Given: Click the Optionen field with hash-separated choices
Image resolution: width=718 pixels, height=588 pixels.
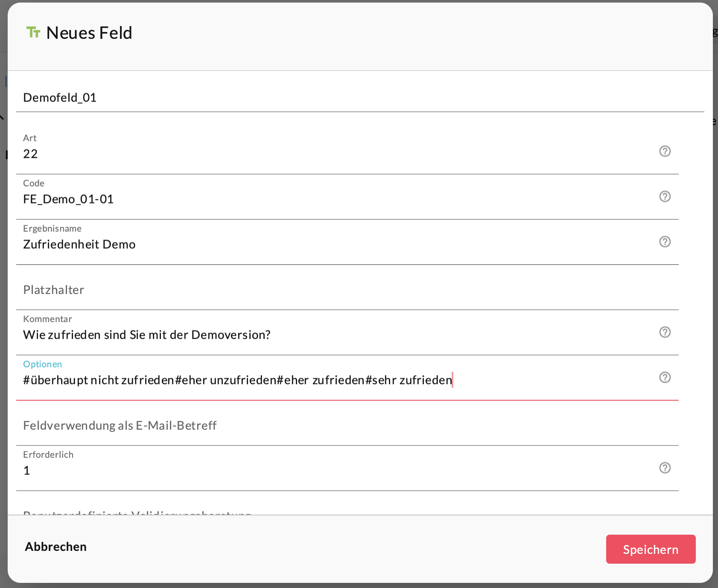Looking at the screenshot, I should click(x=333, y=380).
